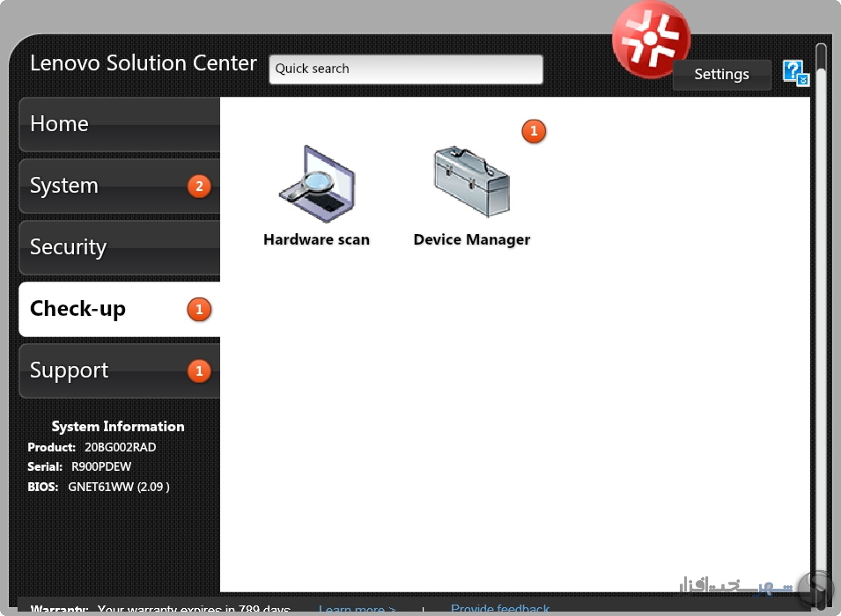The height and width of the screenshot is (616, 841).
Task: Open the help question mark icon
Action: pos(795,73)
